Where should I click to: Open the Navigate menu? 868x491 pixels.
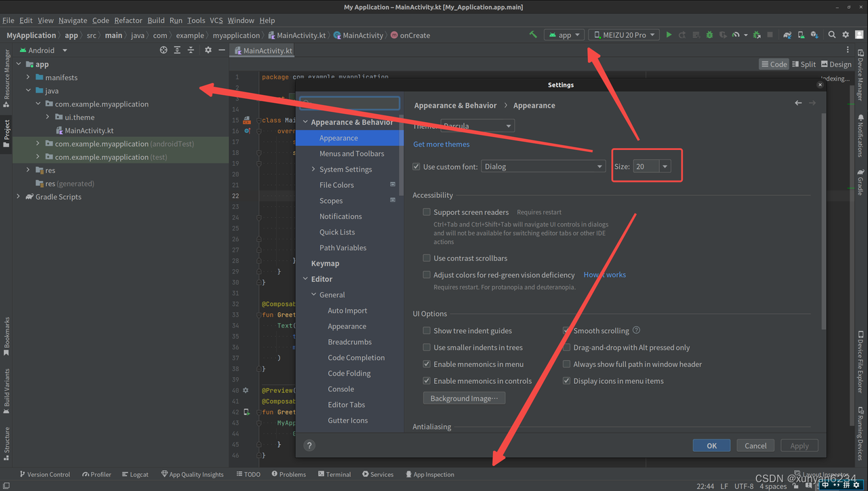click(73, 20)
